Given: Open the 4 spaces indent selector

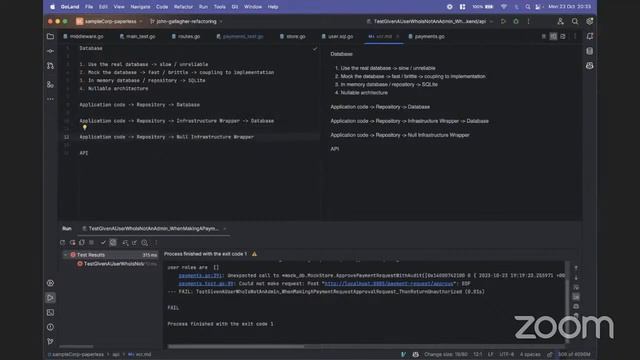Looking at the screenshot, I should coord(530,354).
